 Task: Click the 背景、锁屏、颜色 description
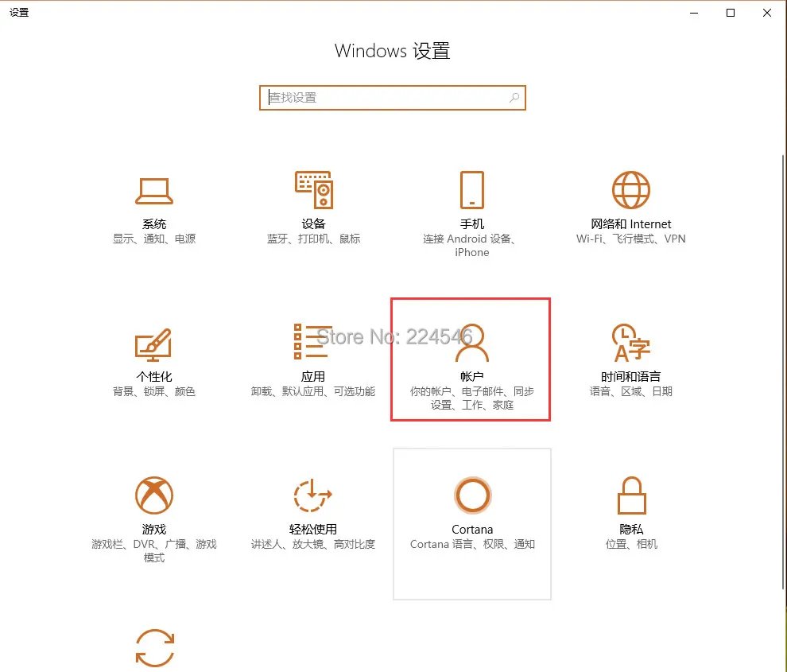(154, 392)
